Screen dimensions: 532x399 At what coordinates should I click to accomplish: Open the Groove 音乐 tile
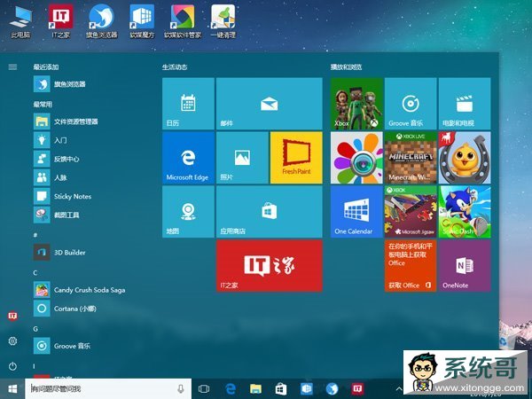(x=411, y=104)
